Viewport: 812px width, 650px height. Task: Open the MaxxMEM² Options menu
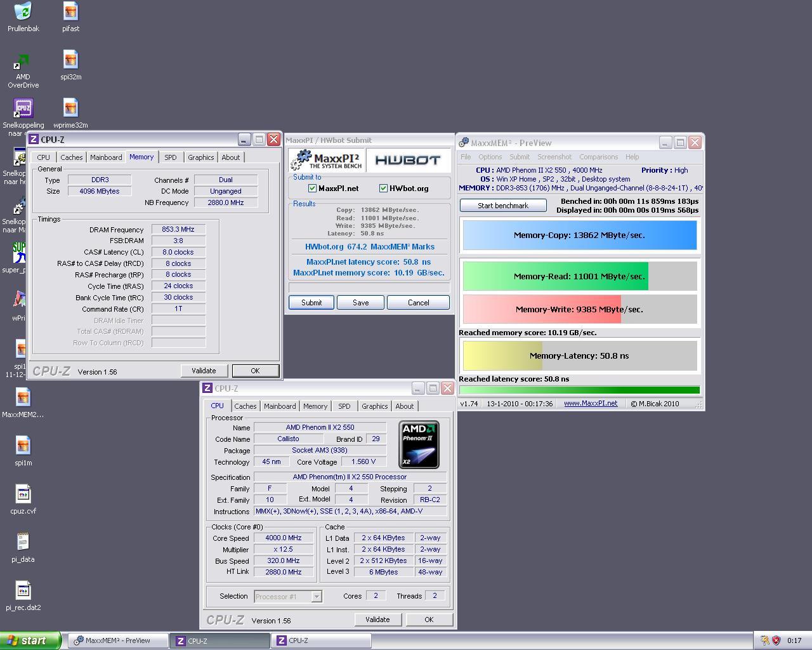[490, 157]
